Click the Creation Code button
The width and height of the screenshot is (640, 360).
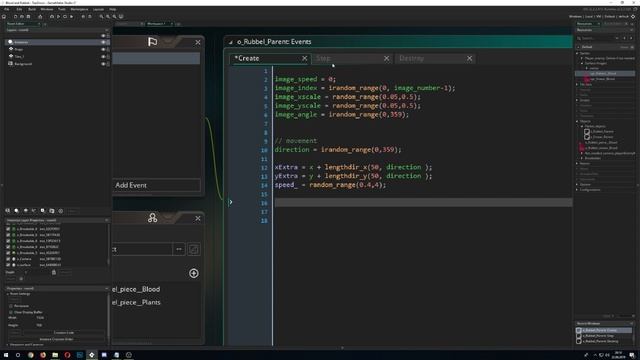(64, 333)
